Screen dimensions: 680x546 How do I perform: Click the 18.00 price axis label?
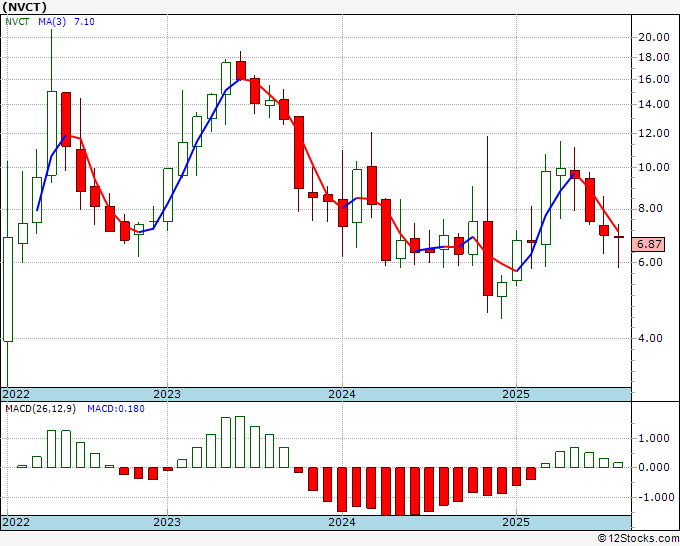654,57
